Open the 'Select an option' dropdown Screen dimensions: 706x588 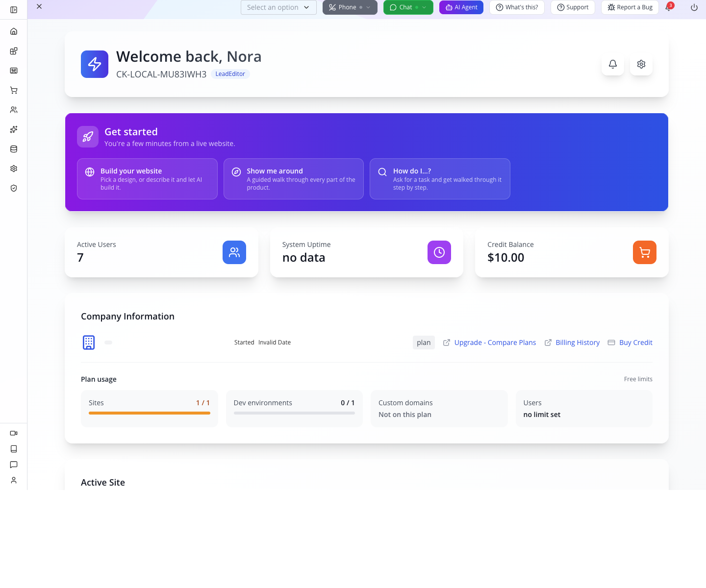[x=278, y=7]
